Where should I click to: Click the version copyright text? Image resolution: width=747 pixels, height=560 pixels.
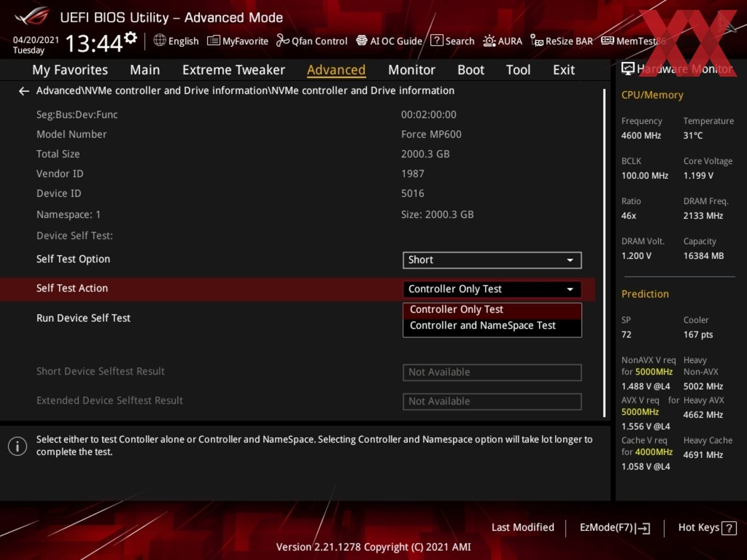tap(374, 547)
